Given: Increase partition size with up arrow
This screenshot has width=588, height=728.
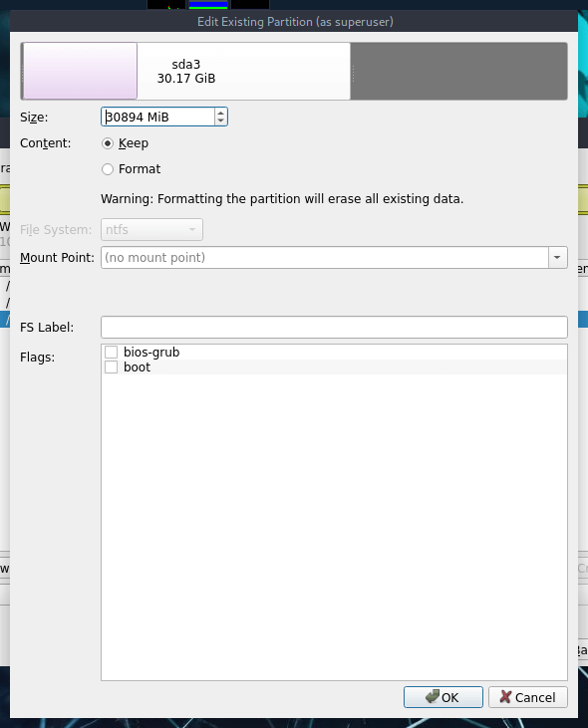Looking at the screenshot, I should point(220,113).
